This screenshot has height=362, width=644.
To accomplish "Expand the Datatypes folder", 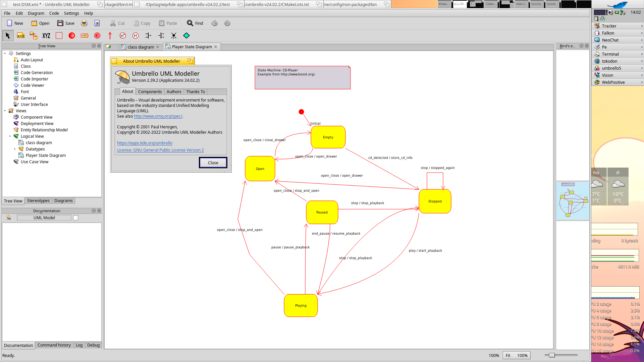I will click(15, 149).
